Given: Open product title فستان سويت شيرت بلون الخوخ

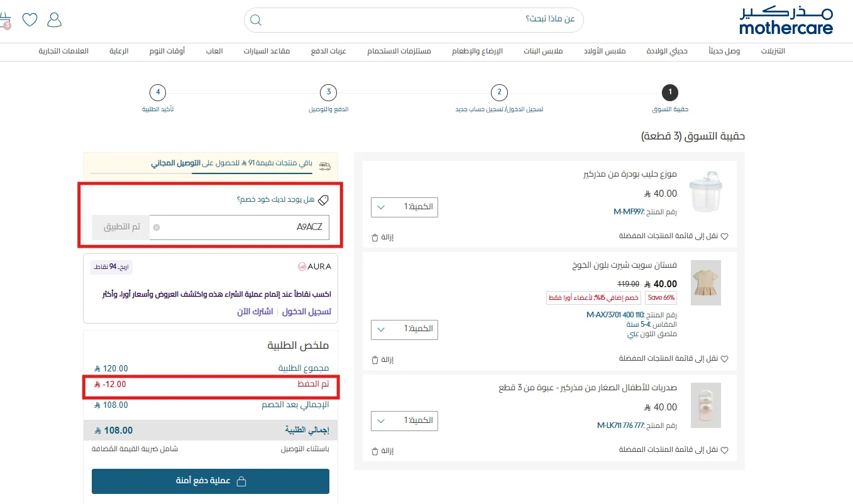Looking at the screenshot, I should coord(623,265).
